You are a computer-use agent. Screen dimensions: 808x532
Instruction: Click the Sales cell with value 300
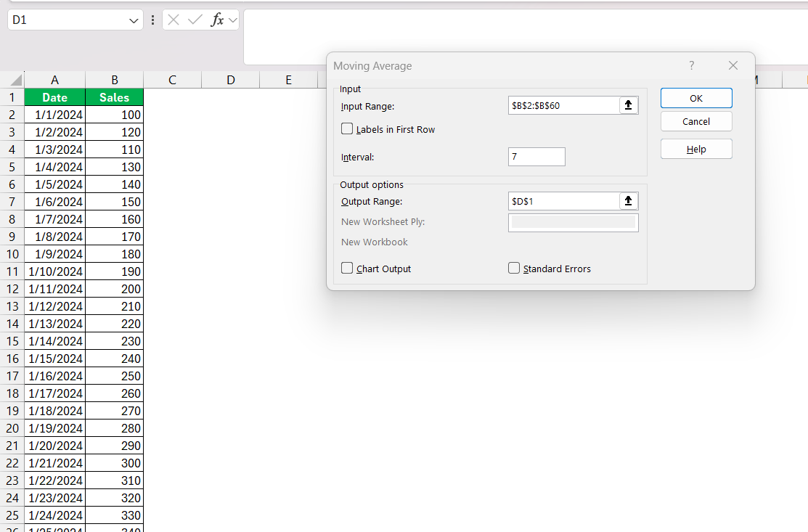[x=115, y=463]
